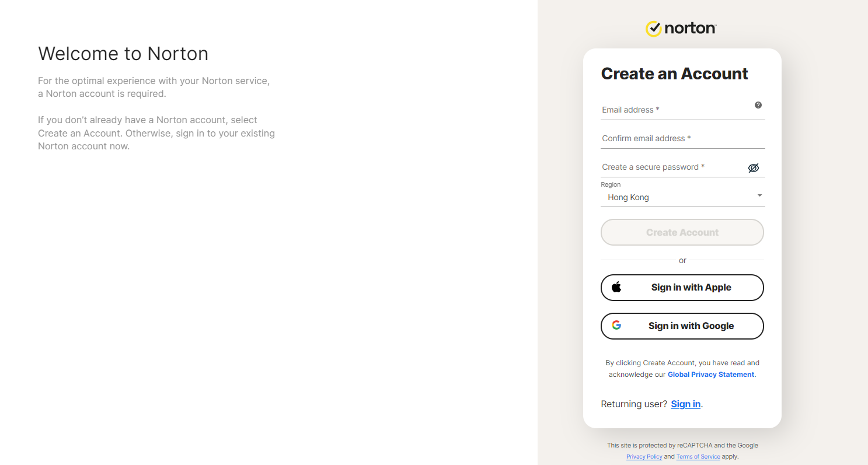Click the Norton wordmark text in header

click(x=691, y=28)
